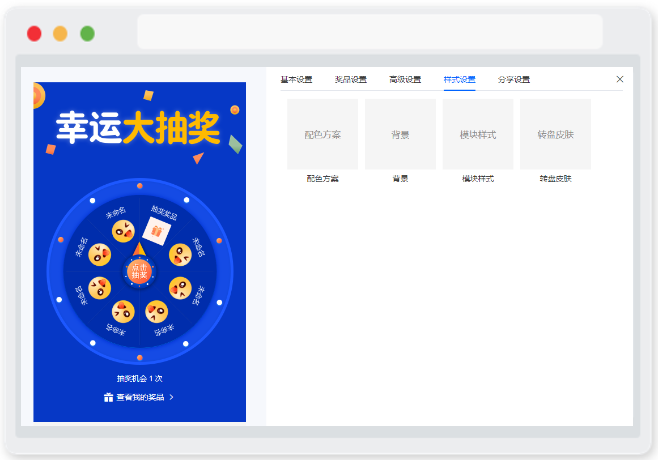Select the 模块样式 card

coord(478,134)
